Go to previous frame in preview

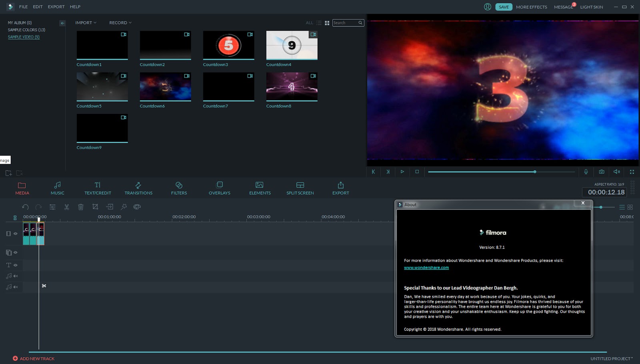(373, 172)
